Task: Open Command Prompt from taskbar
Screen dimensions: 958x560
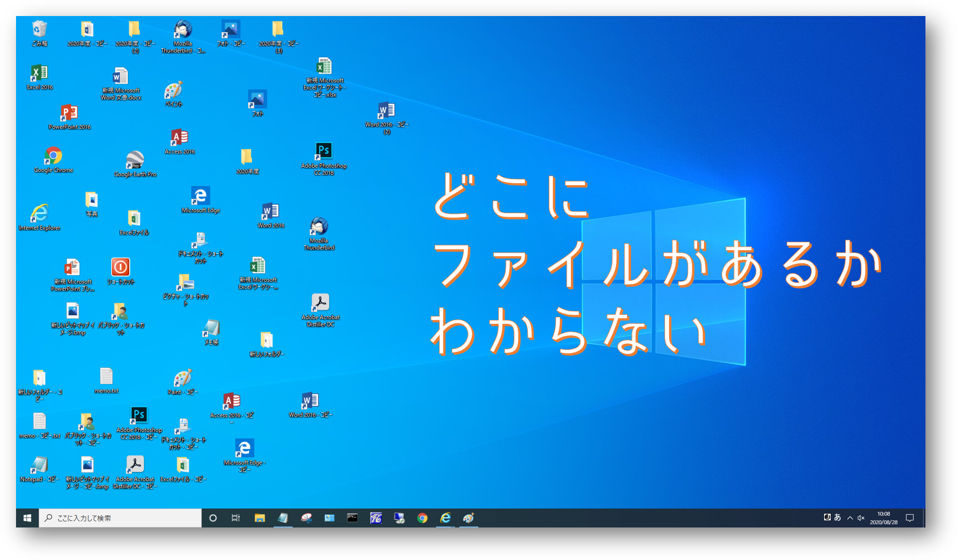Action: click(353, 518)
